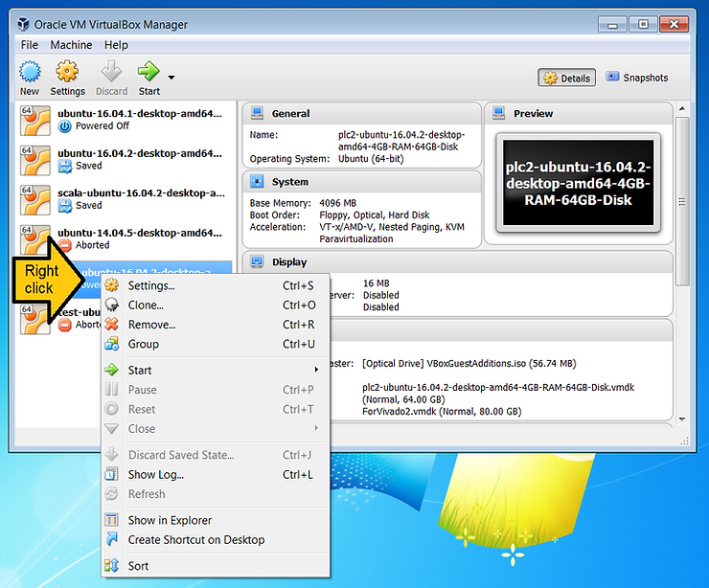Click the Preview section monitor icon

pos(499,113)
